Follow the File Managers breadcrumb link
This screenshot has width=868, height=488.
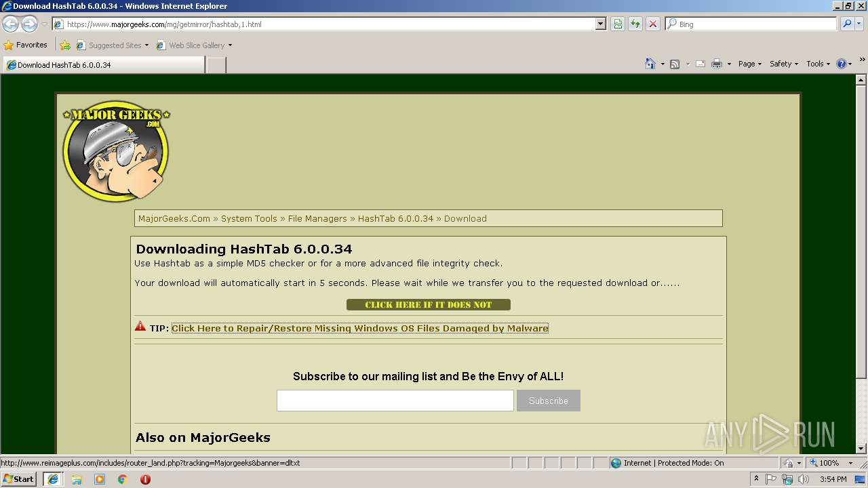pos(317,218)
